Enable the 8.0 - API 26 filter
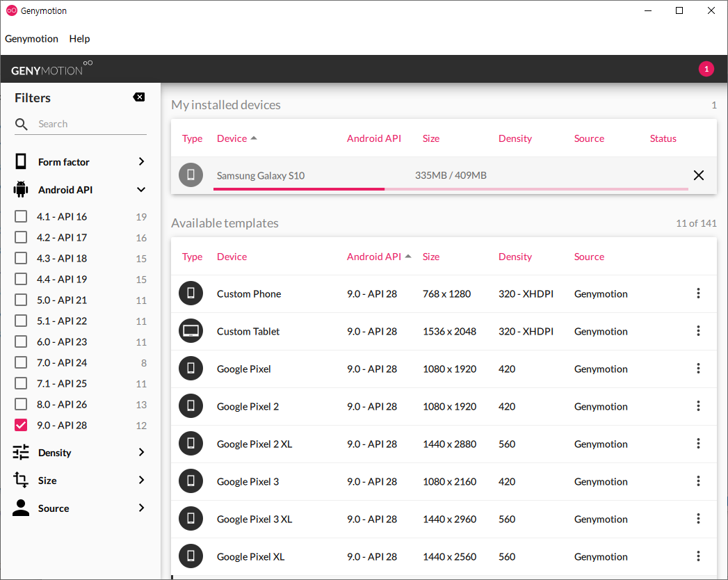Viewport: 728px width, 580px height. pyautogui.click(x=21, y=405)
